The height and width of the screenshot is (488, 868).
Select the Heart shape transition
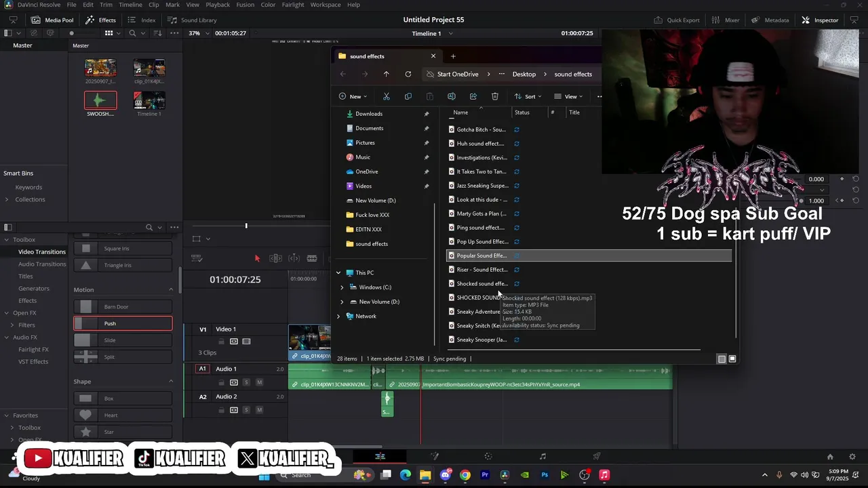click(123, 415)
